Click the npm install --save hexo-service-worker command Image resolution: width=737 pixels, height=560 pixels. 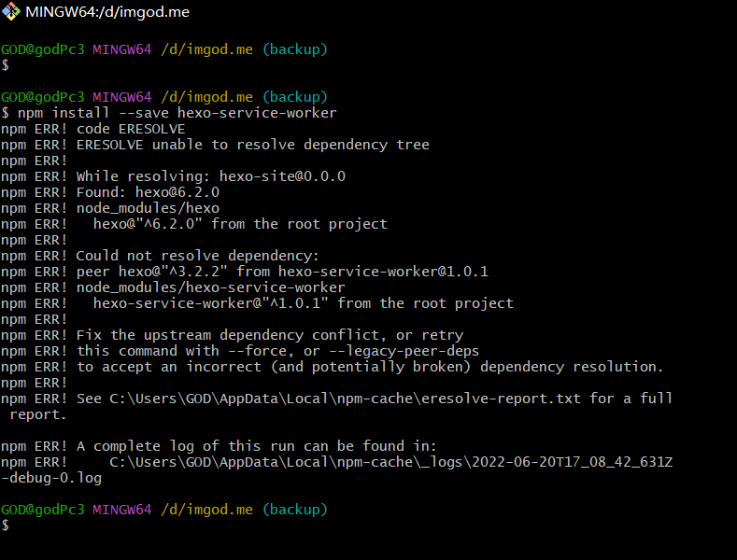(176, 113)
